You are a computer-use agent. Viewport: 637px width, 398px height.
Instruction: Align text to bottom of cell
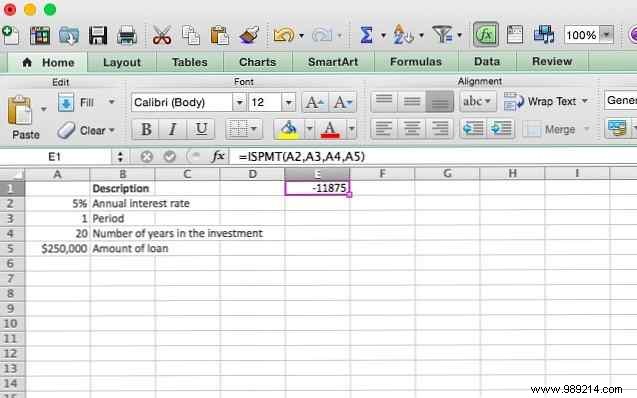(440, 101)
